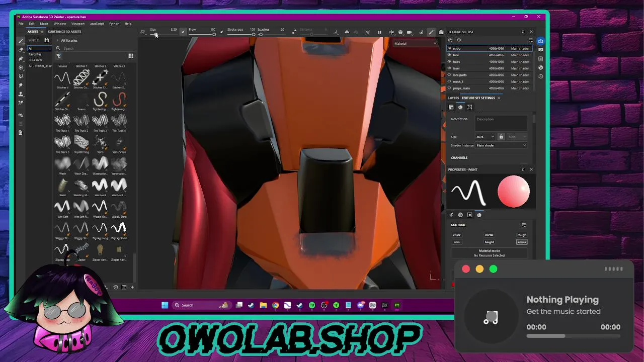Open the Shader Instance Main shader dropdown

pyautogui.click(x=501, y=145)
